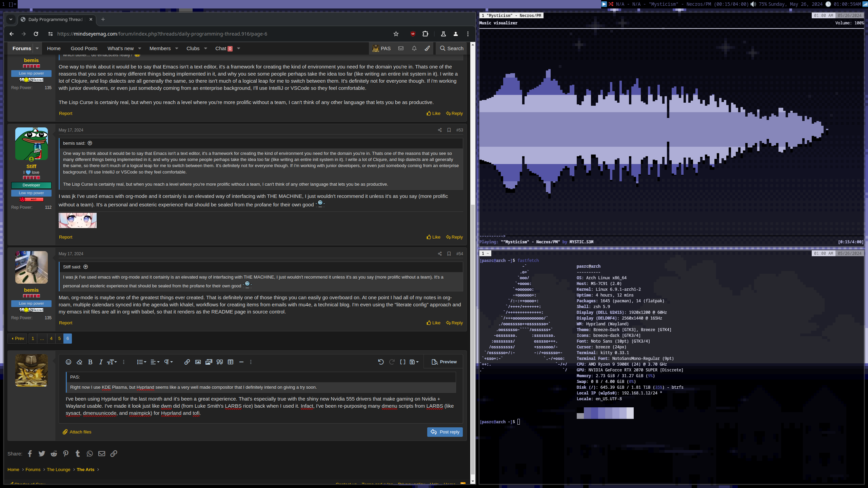Expand the Members dropdown arrow

click(177, 48)
